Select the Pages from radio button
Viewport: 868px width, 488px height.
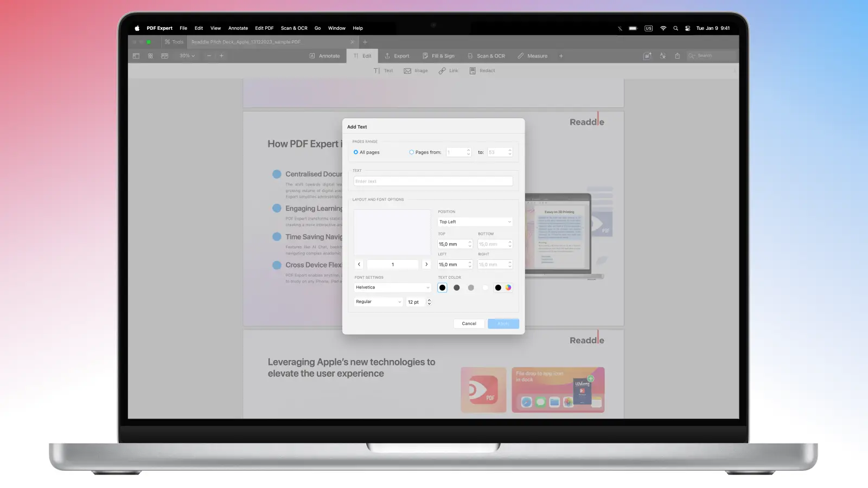point(411,152)
